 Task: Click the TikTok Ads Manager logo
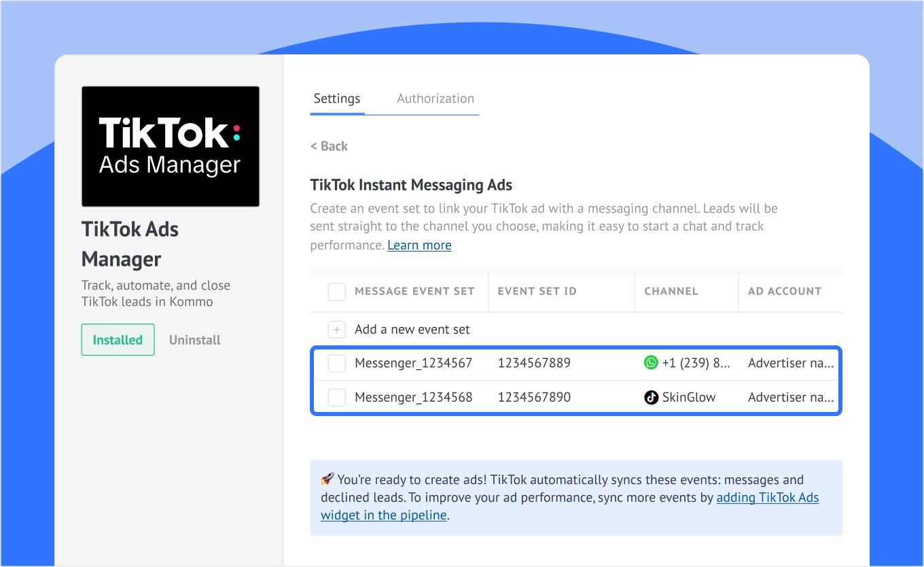pyautogui.click(x=171, y=146)
